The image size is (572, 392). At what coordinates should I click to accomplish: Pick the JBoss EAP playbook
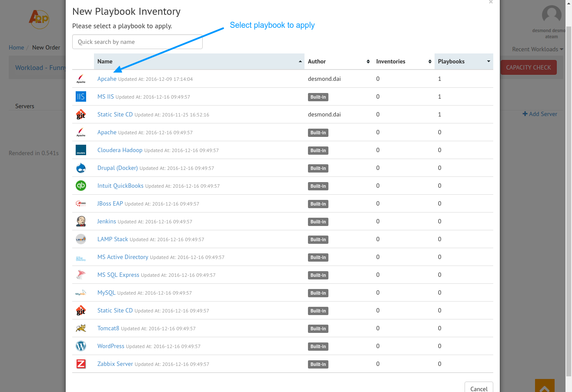tap(110, 203)
